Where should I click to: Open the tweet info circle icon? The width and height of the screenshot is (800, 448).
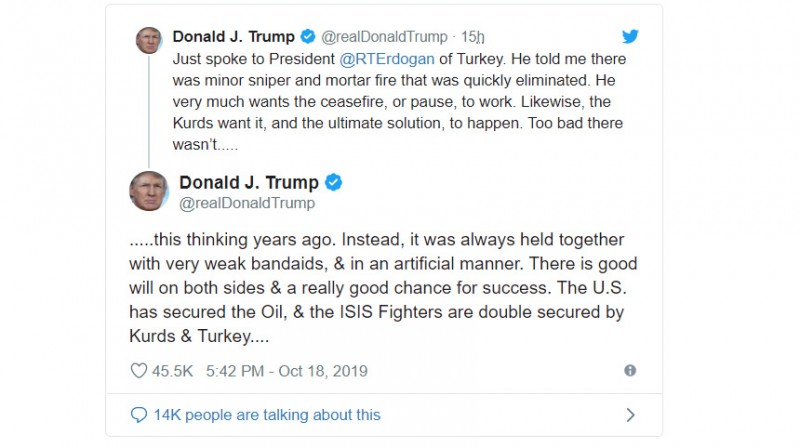pyautogui.click(x=630, y=371)
